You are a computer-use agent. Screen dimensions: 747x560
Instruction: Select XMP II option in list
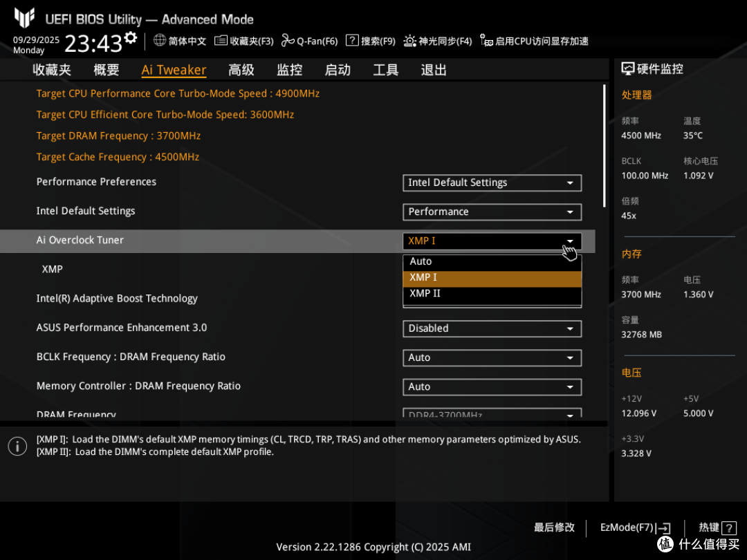[492, 294]
